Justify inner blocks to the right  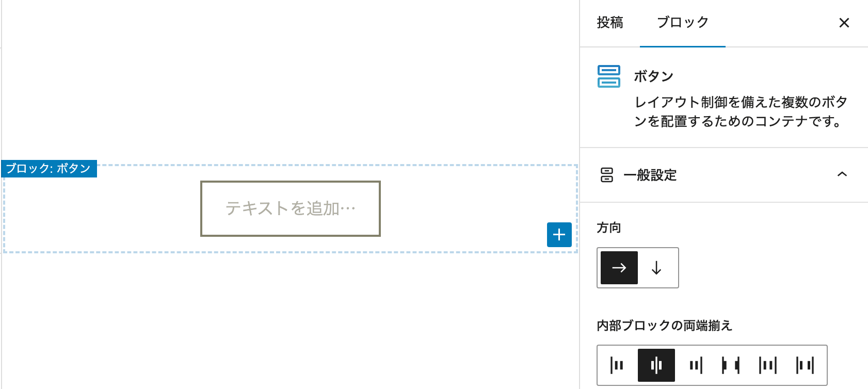tap(696, 365)
